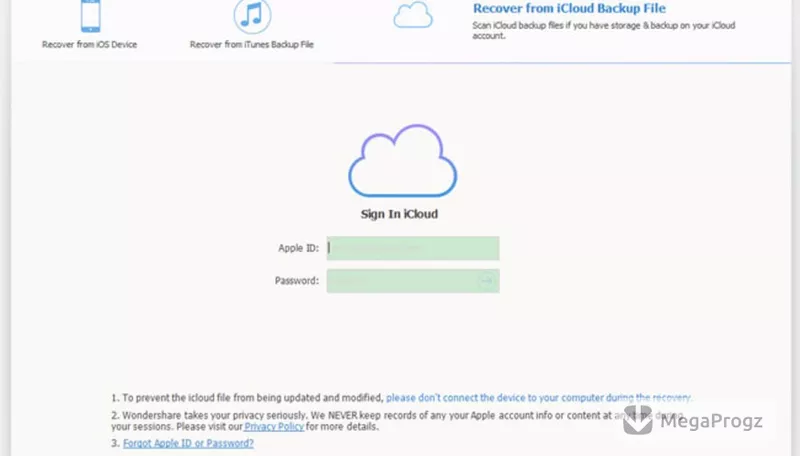Select the iCloud cloud icon in tab bar
This screenshot has height=456, width=800.
coord(413,15)
